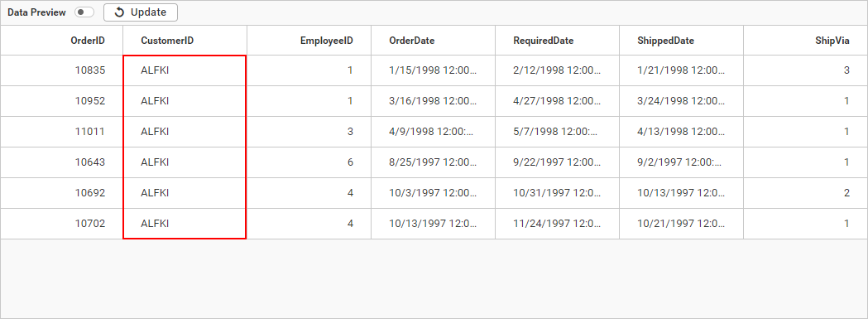The image size is (868, 319).
Task: Click the ShippedDate cell 9/2/1997
Action: (x=681, y=162)
